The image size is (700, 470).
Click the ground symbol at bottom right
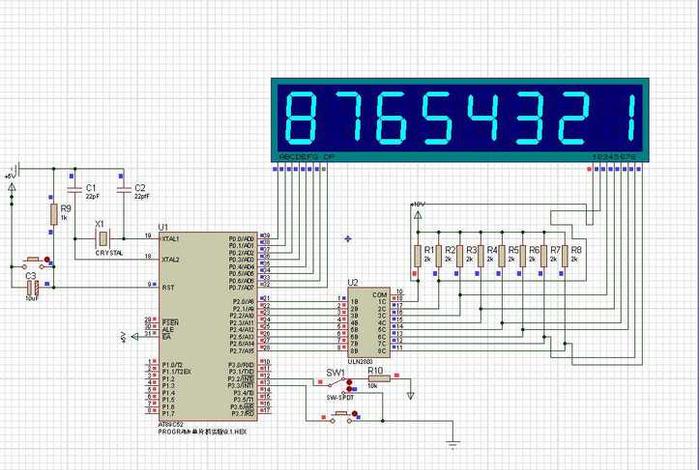click(x=453, y=444)
